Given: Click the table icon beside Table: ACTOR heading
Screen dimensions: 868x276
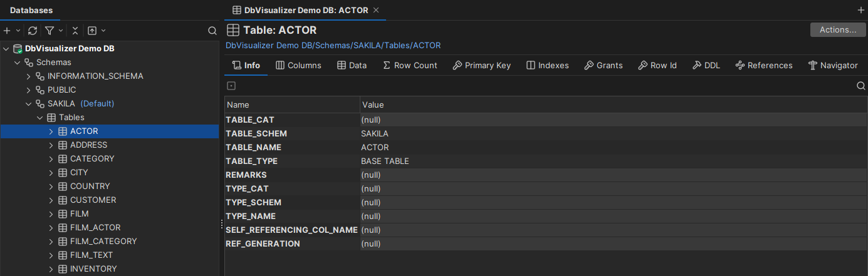Looking at the screenshot, I should click(233, 30).
